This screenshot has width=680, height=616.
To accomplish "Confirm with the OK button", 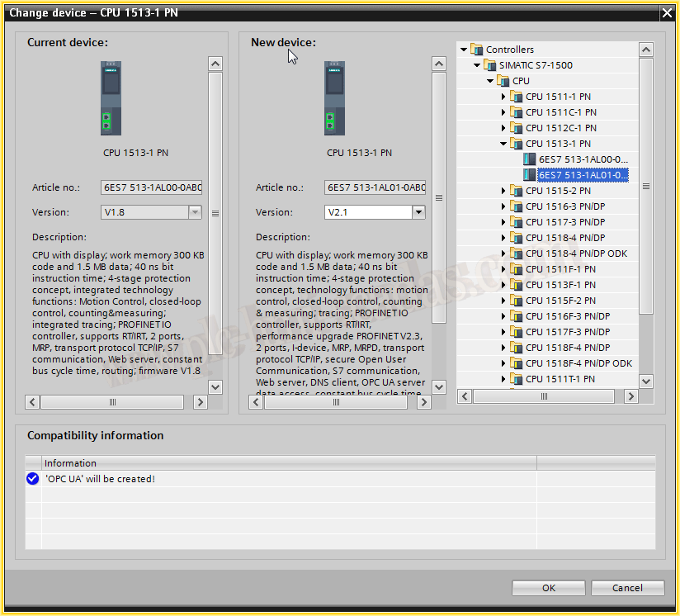I will coord(548,588).
